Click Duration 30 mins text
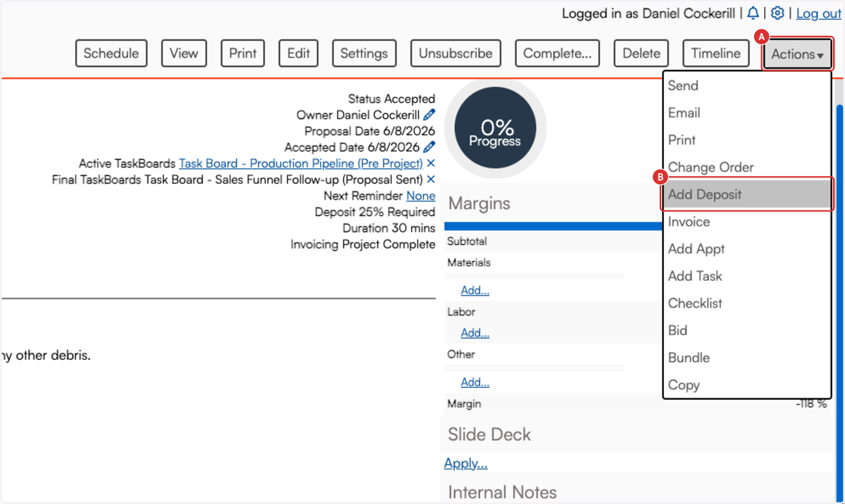Screen dimensions: 845x504 [x=389, y=228]
